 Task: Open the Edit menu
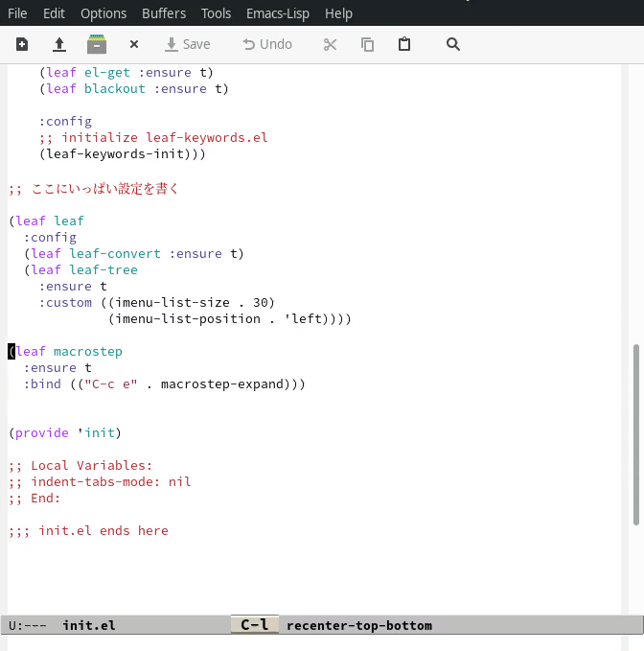[x=54, y=13]
